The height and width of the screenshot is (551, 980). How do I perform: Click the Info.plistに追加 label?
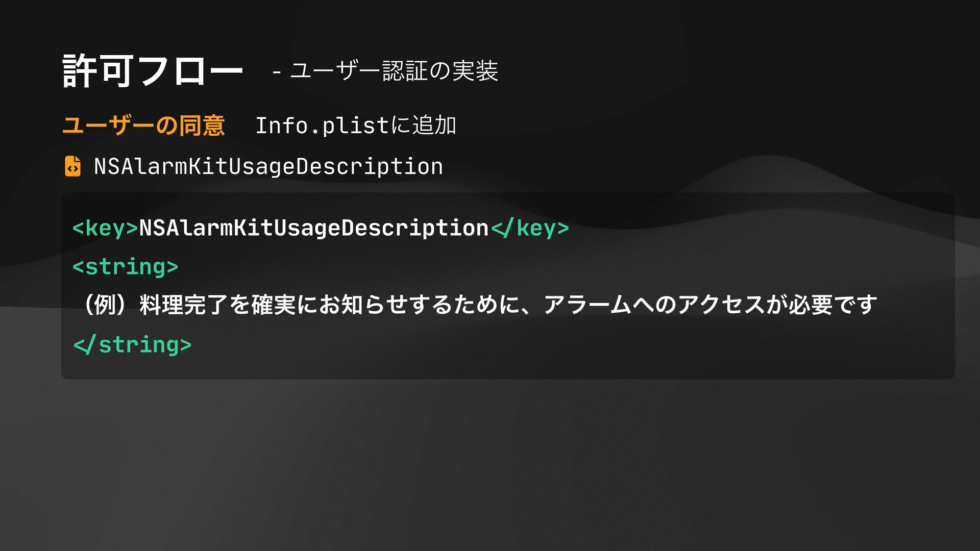356,126
